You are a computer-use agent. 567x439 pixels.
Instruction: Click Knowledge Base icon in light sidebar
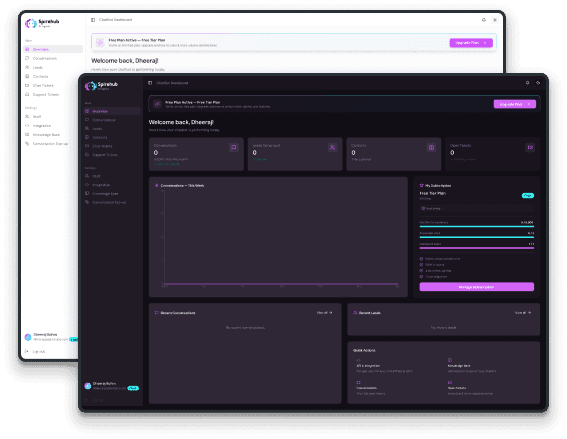click(27, 135)
